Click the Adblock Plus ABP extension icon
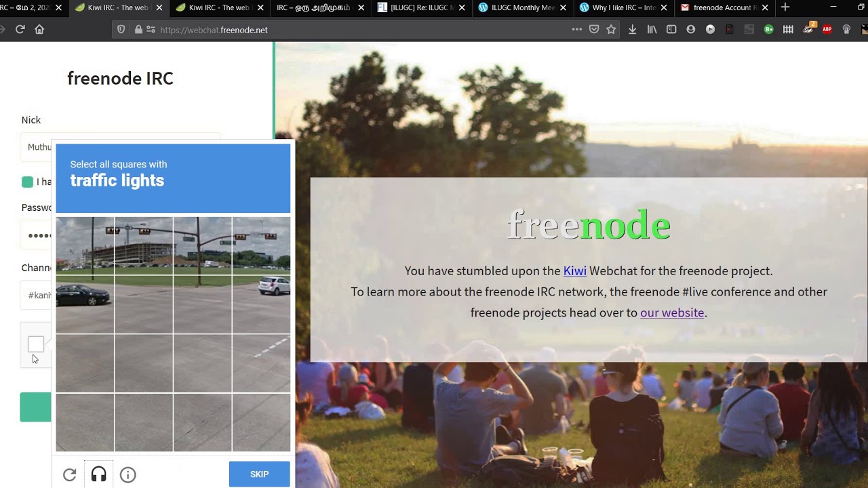This screenshot has width=868, height=488. click(827, 30)
